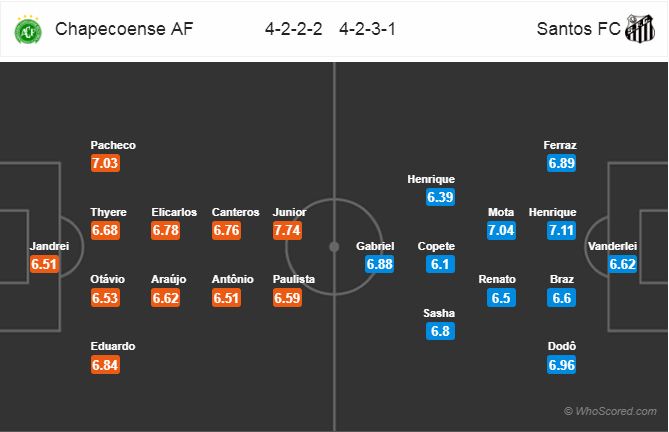Viewport: 669px width, 432px height.
Task: Open the Chapecoense AF team name
Action: tap(124, 29)
